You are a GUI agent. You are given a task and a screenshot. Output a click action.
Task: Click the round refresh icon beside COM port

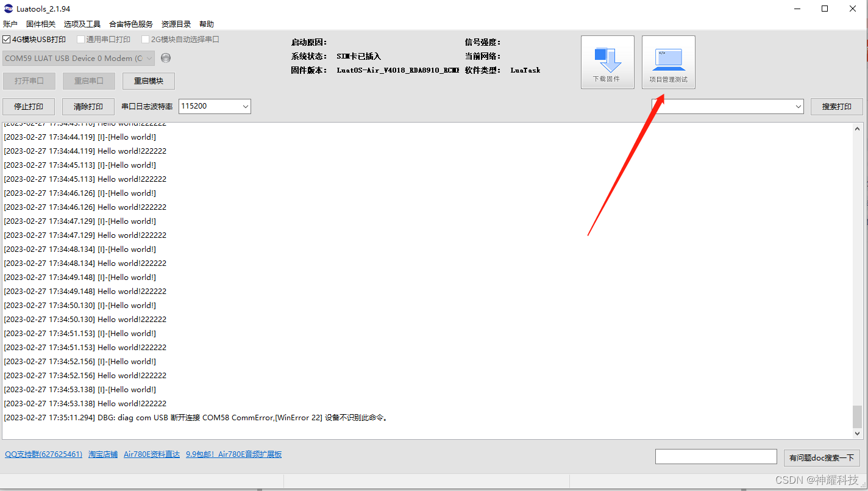(166, 58)
